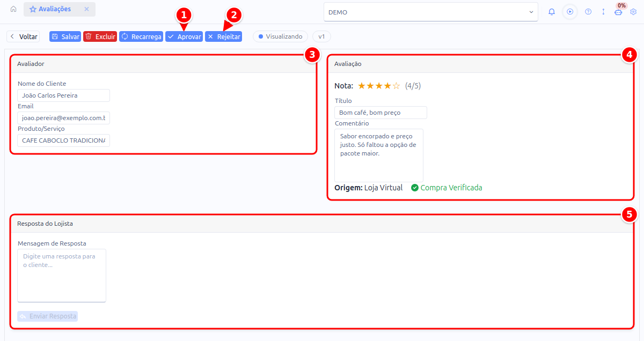Focus the Nome do Cliente field

[x=63, y=95]
